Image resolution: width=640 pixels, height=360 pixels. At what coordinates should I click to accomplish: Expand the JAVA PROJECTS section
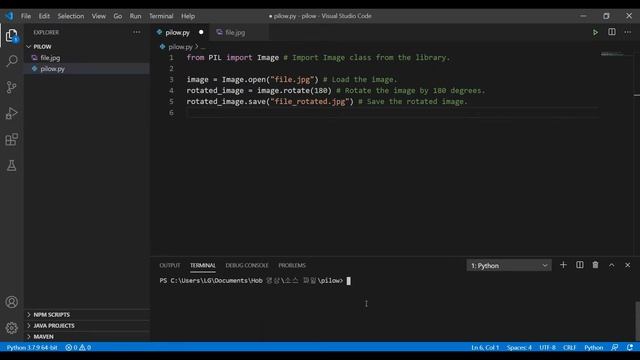[x=87, y=325]
